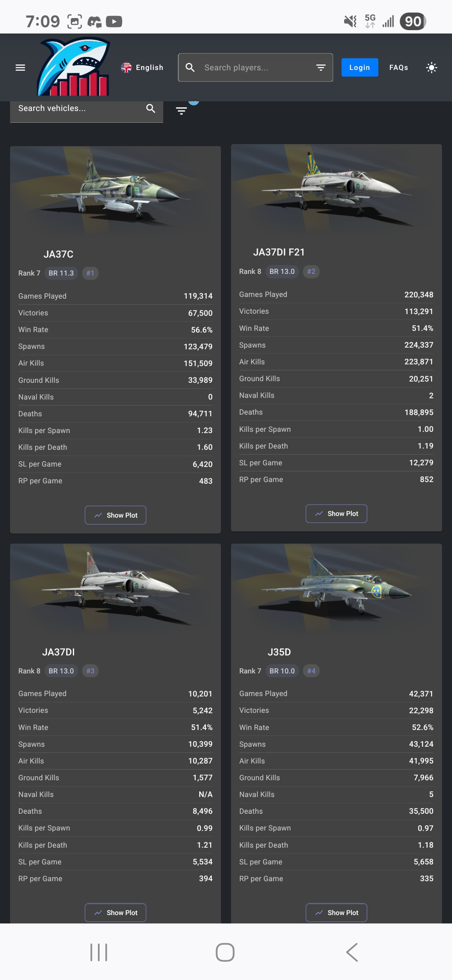Change language from English
The width and height of the screenshot is (452, 980).
(x=142, y=67)
